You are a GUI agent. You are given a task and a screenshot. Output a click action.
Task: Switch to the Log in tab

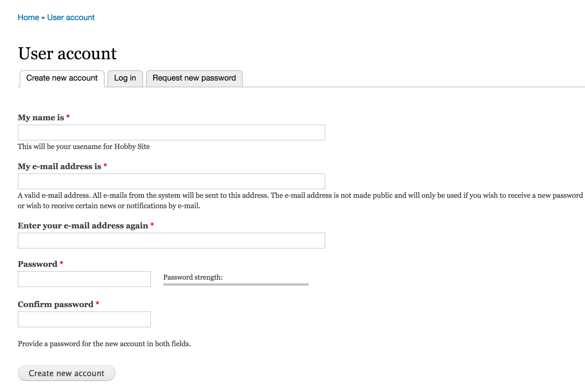[125, 78]
